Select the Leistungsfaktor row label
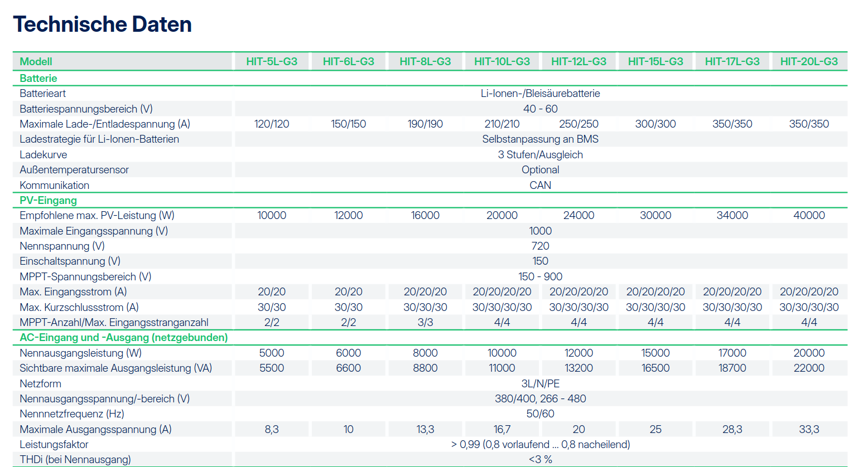Image resolution: width=868 pixels, height=467 pixels. [54, 445]
